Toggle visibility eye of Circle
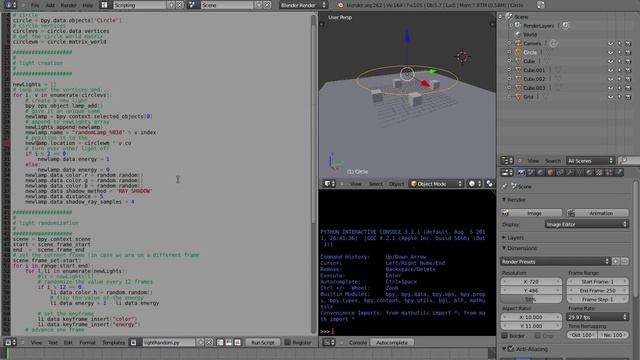The height and width of the screenshot is (360, 640). pos(611,53)
